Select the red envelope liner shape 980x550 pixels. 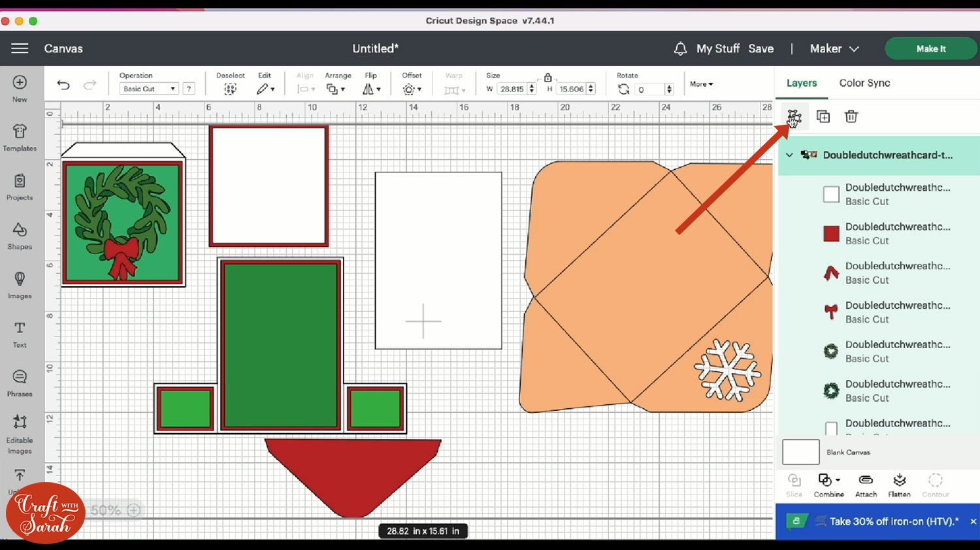tap(353, 477)
